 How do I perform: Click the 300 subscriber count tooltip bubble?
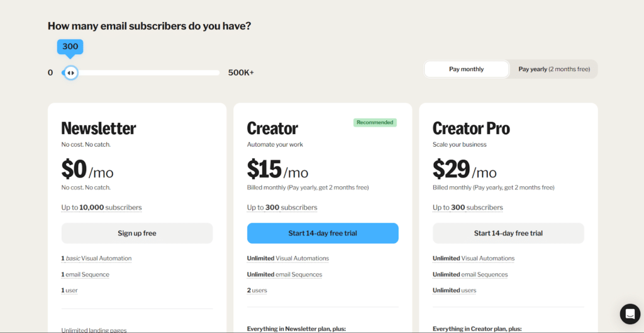[70, 47]
